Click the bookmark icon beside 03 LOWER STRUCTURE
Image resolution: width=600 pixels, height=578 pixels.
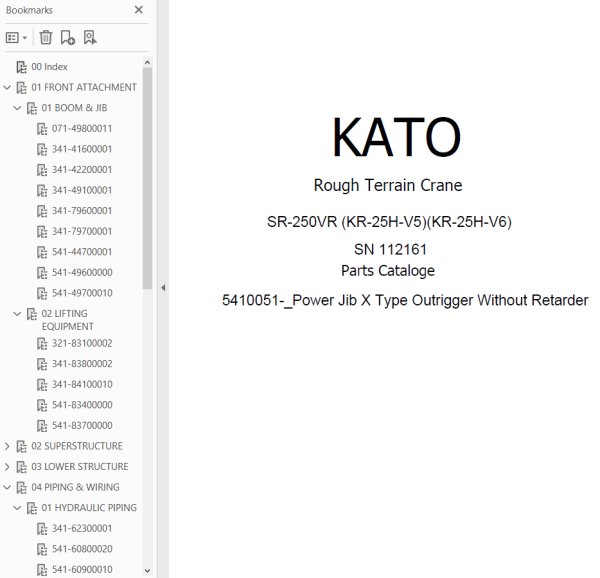click(21, 467)
